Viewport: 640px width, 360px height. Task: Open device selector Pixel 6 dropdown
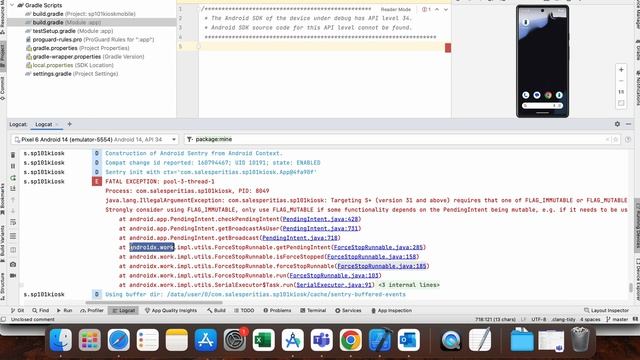click(x=95, y=140)
